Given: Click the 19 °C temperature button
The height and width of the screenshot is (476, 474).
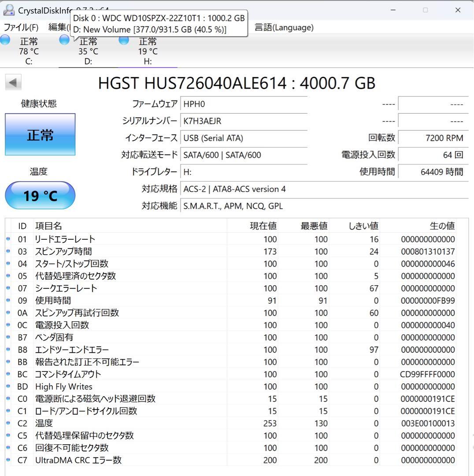Looking at the screenshot, I should 40,196.
